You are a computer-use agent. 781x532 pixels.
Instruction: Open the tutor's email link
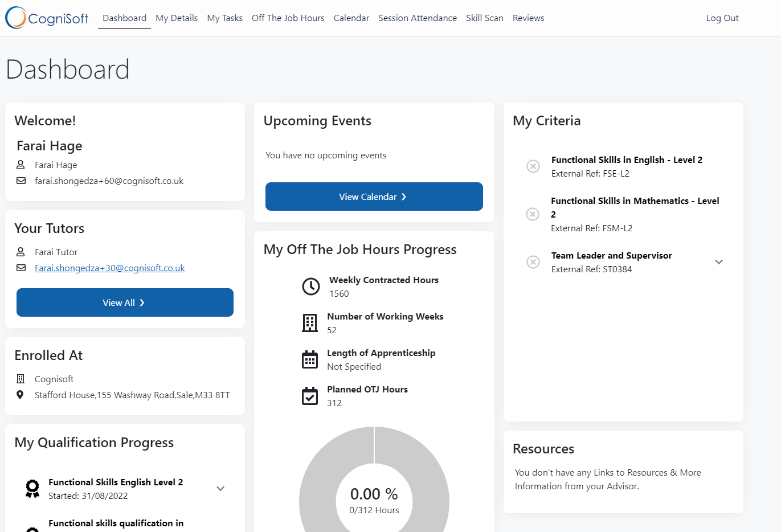pos(111,268)
